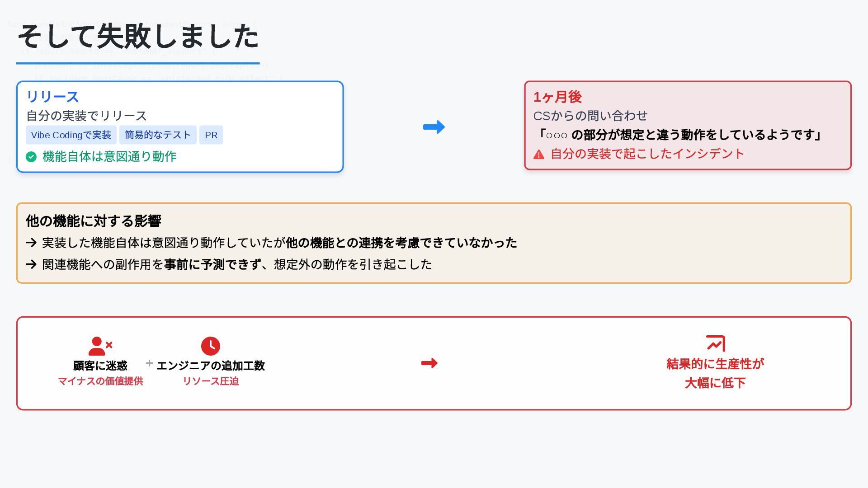Click the red clock icon
Image resolution: width=868 pixels, height=488 pixels.
211,346
